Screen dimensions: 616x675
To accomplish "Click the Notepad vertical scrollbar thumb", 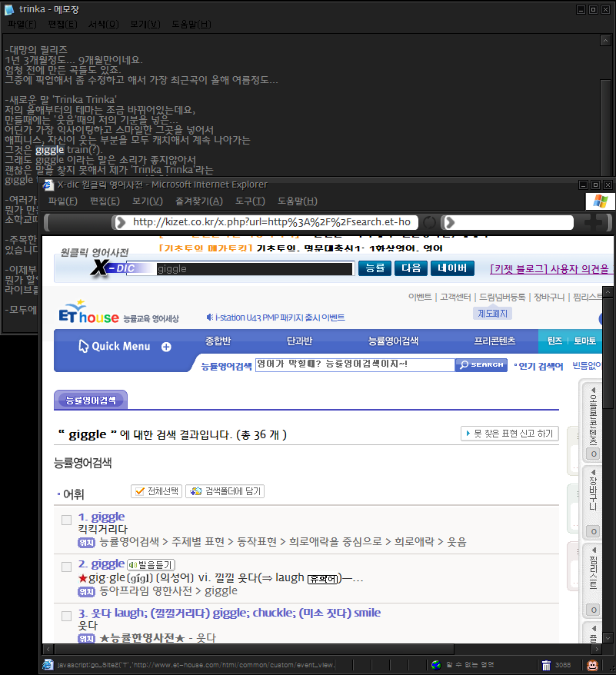I will pyautogui.click(x=606, y=127).
